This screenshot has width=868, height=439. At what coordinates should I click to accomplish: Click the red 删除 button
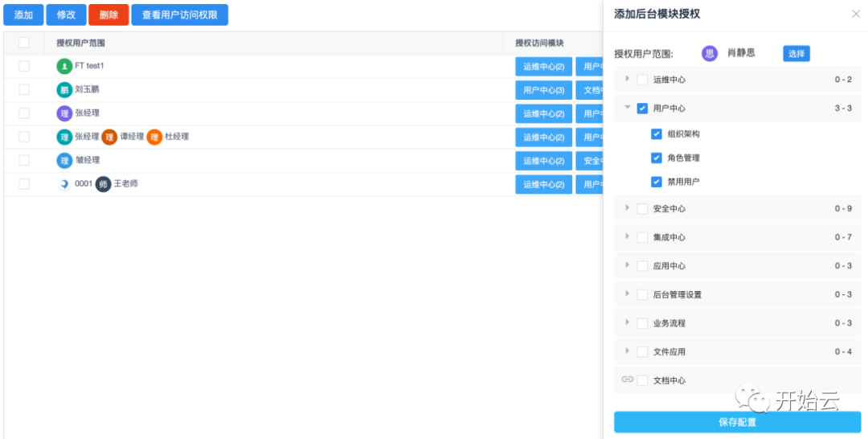[x=108, y=15]
